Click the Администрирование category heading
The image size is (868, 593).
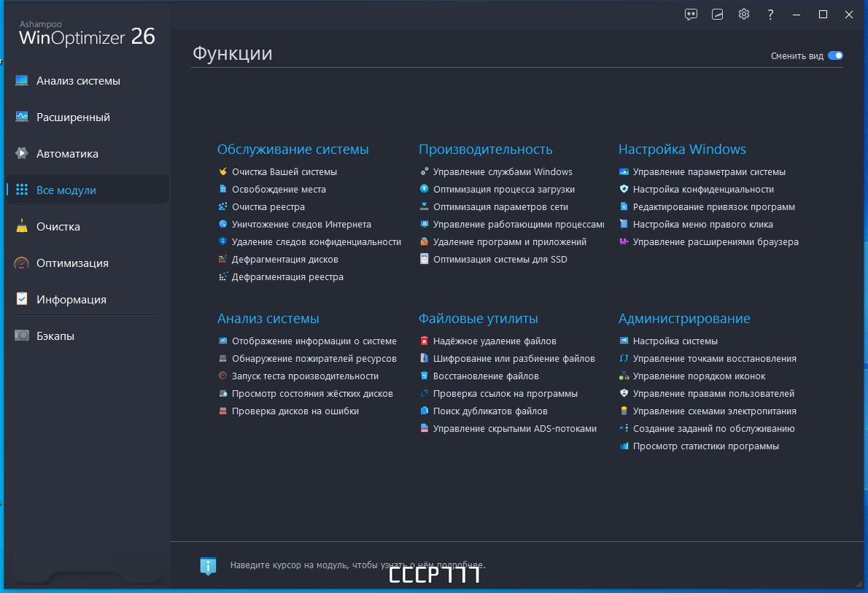(x=684, y=318)
